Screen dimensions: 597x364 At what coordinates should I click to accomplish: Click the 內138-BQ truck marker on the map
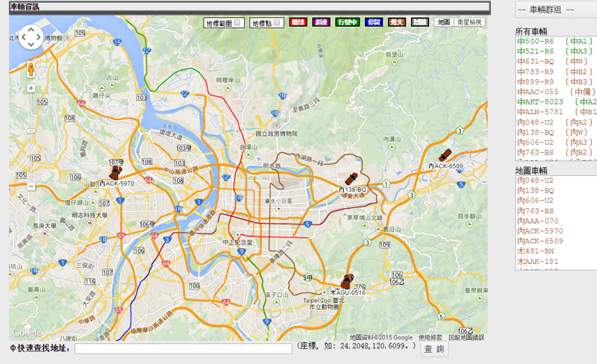click(351, 178)
